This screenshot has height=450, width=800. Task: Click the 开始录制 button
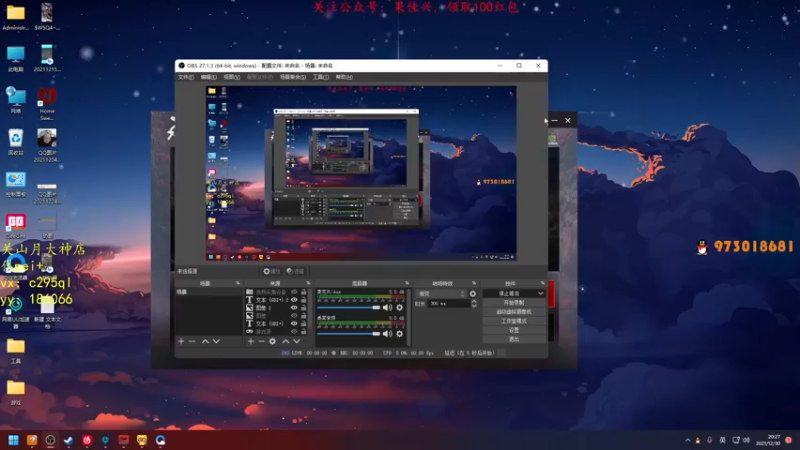[514, 303]
